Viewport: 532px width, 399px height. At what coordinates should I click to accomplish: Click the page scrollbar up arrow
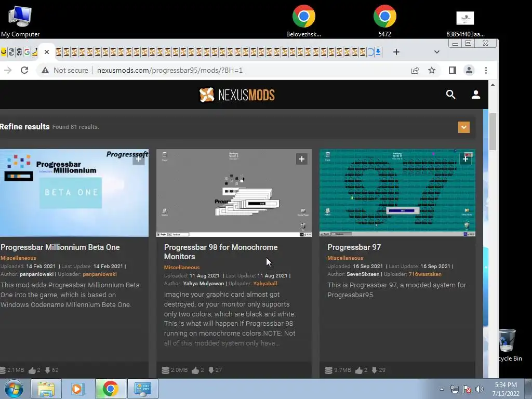tap(493, 85)
